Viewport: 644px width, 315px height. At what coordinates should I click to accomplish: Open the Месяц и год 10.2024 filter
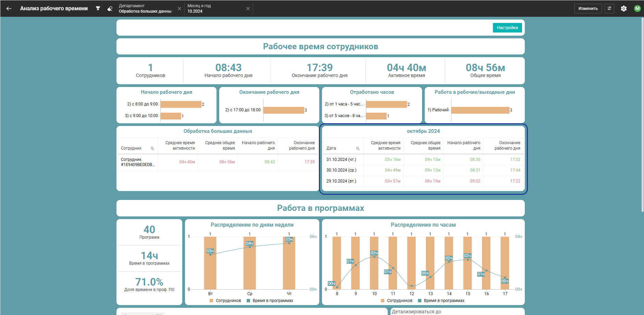tap(214, 9)
